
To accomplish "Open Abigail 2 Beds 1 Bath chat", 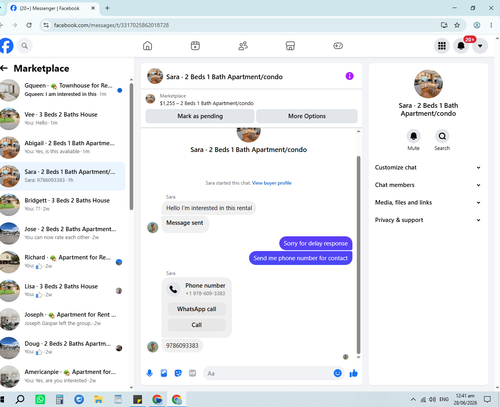I will pyautogui.click(x=62, y=147).
